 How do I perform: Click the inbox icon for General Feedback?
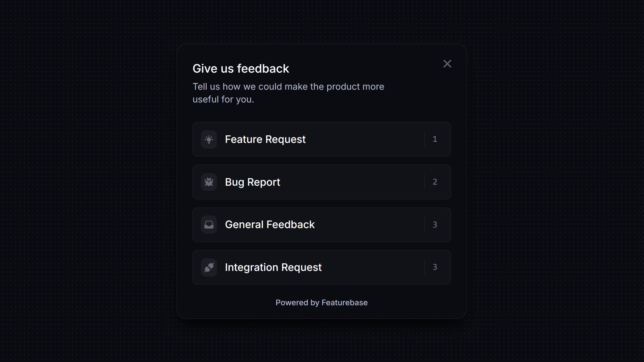[x=209, y=224]
